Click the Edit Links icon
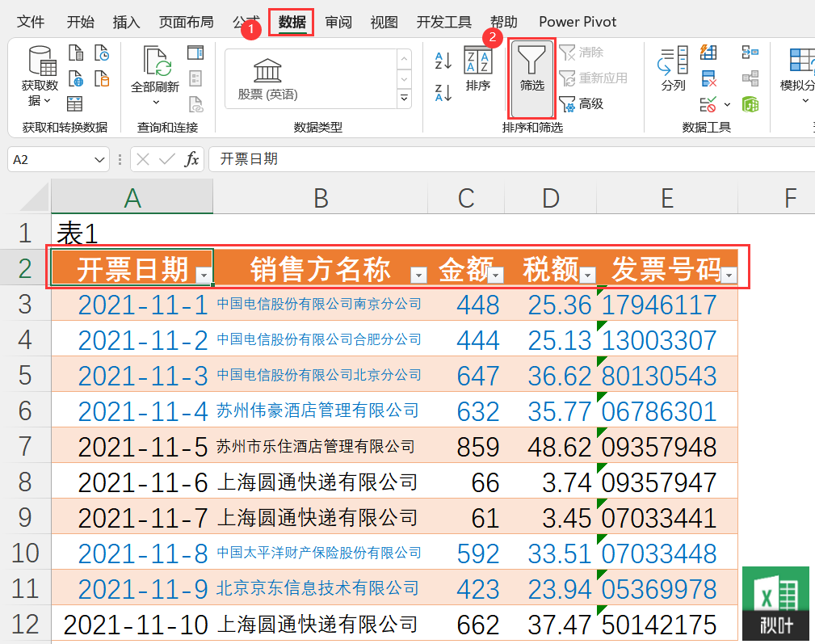The height and width of the screenshot is (644, 815). [195, 104]
